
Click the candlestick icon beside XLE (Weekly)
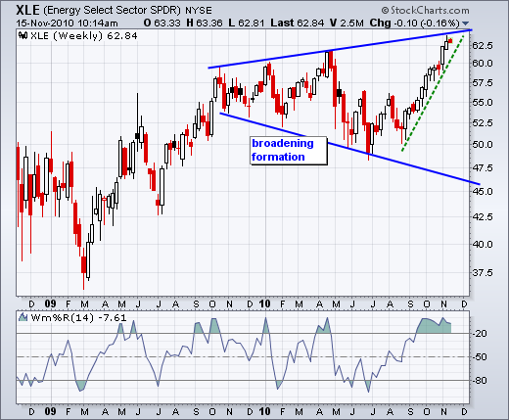23,35
